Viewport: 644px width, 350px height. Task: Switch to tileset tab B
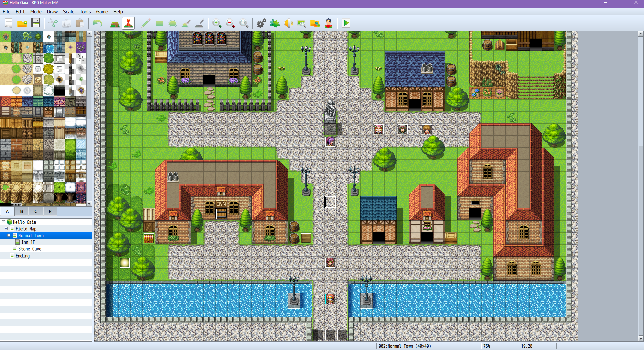click(22, 211)
